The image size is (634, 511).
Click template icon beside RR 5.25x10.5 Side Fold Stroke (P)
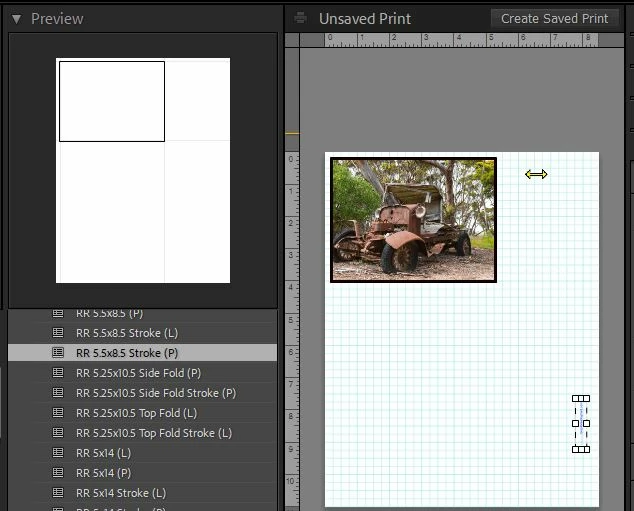(58, 393)
